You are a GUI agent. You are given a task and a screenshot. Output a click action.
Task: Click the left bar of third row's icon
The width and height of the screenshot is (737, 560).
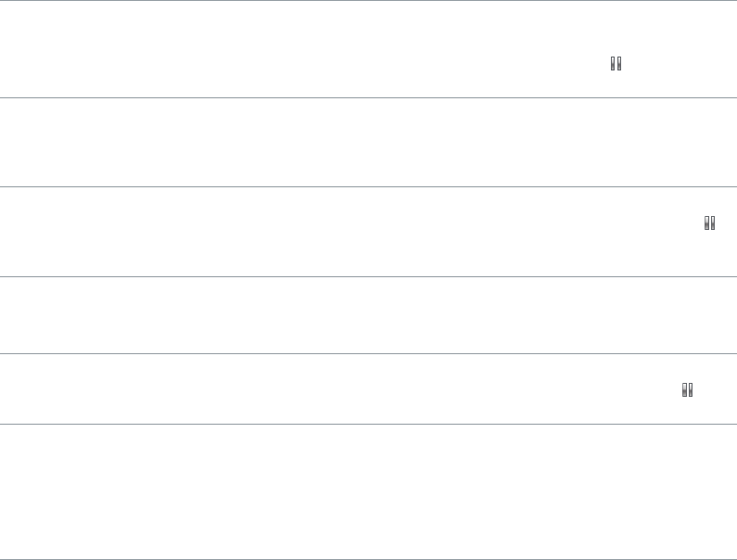point(706,223)
